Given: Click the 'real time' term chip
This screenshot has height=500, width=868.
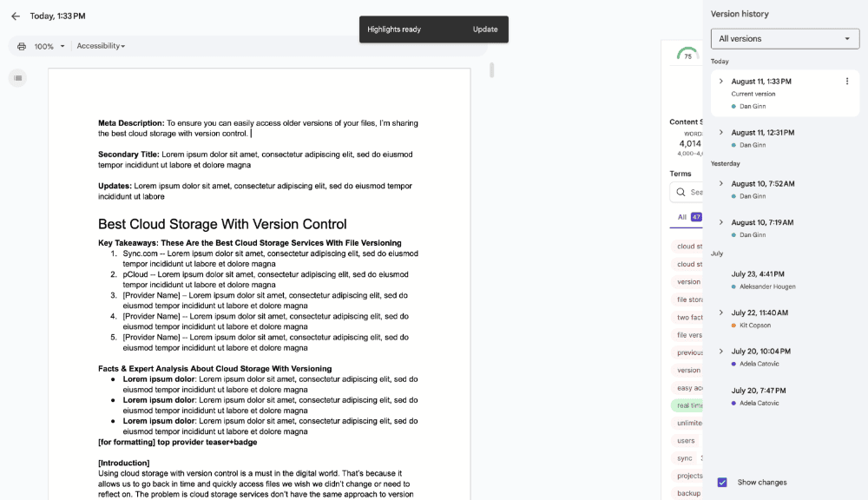Looking at the screenshot, I should [x=689, y=405].
